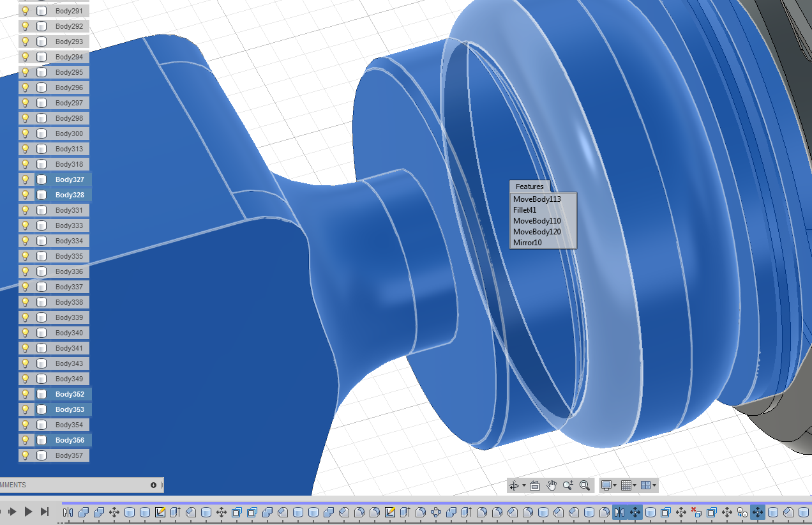This screenshot has width=812, height=525.
Task: Click the Body349 label
Action: 69,379
